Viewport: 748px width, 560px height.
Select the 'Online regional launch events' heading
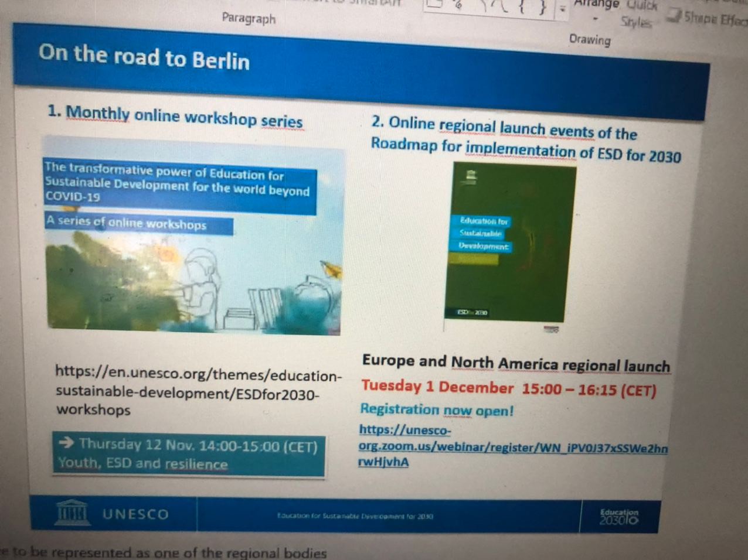(526, 140)
